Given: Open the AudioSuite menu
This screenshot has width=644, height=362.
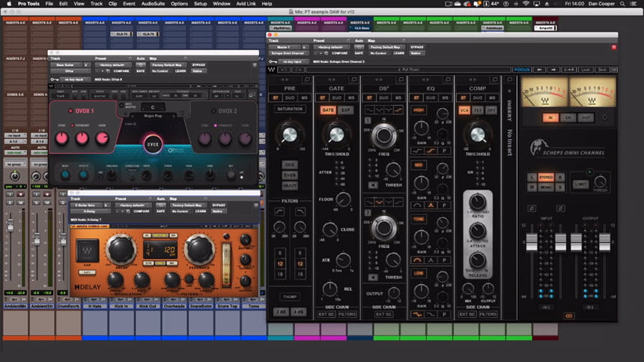Looking at the screenshot, I should click(x=153, y=4).
